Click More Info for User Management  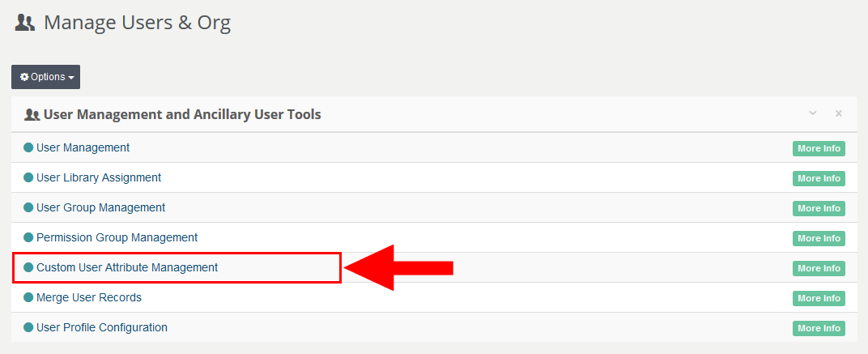point(819,148)
